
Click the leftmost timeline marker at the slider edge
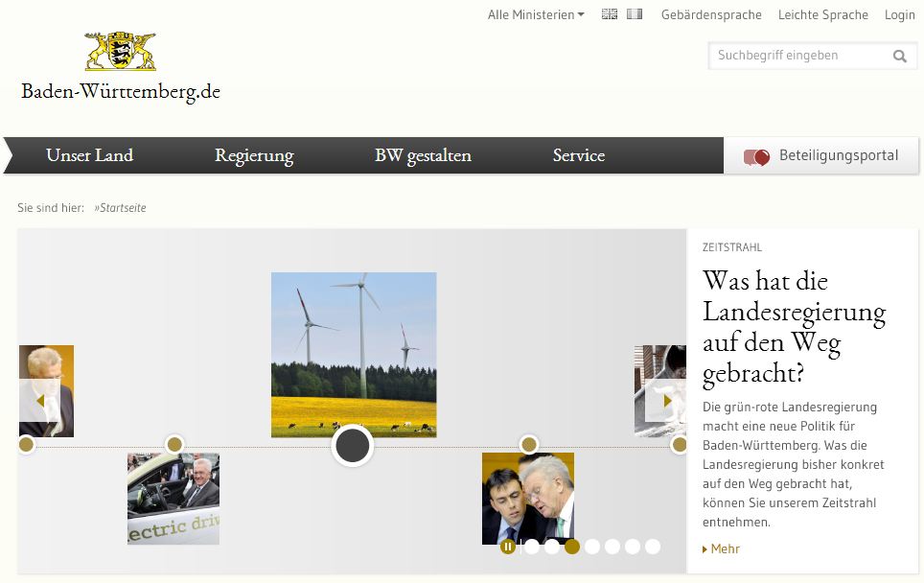(x=27, y=445)
